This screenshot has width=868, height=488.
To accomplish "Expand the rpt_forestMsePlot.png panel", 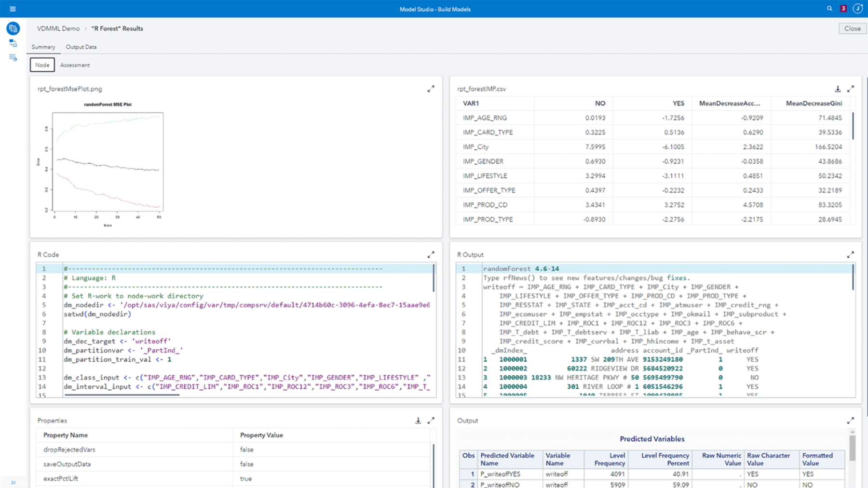I will click(x=432, y=89).
